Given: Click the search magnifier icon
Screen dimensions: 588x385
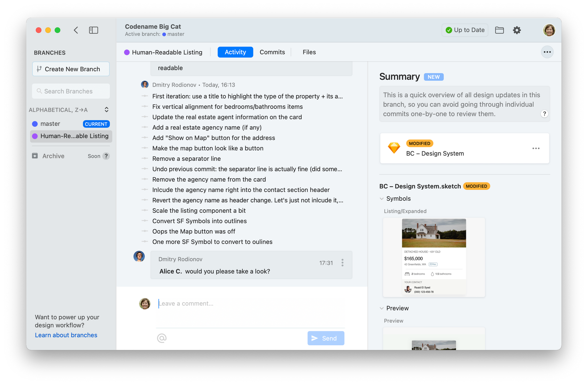Looking at the screenshot, I should pyautogui.click(x=39, y=91).
